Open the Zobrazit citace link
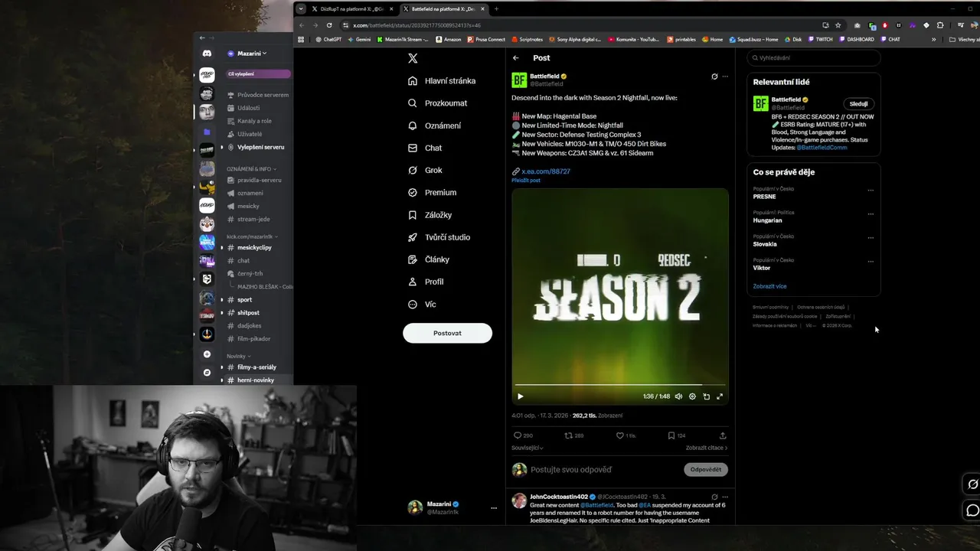980x551 pixels. [x=706, y=448]
